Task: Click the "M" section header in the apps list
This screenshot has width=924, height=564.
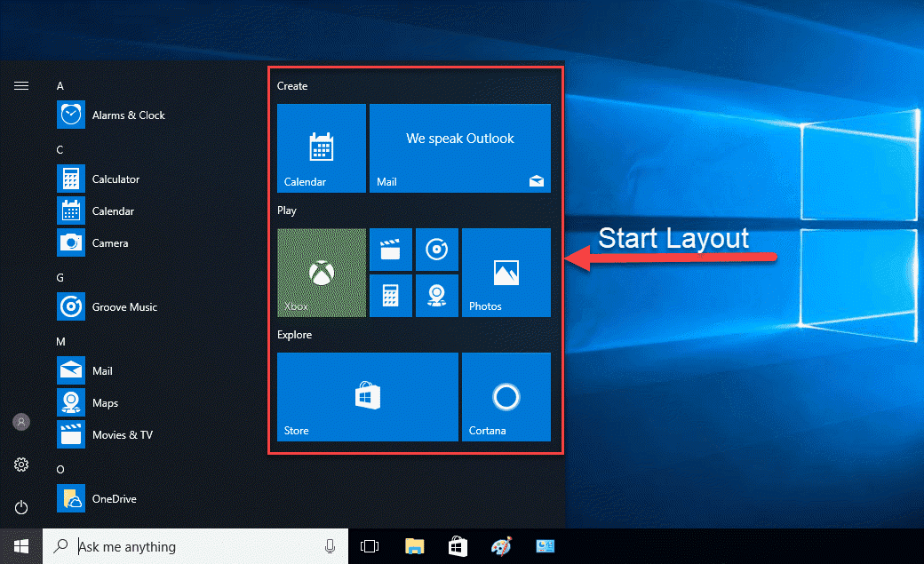Action: click(60, 341)
